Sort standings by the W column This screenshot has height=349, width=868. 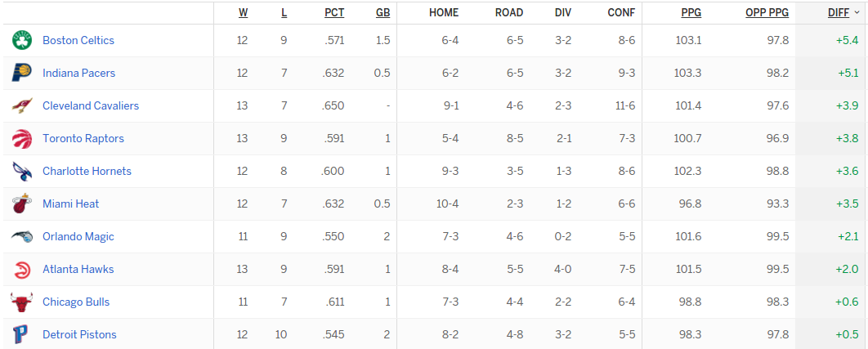pos(243,13)
